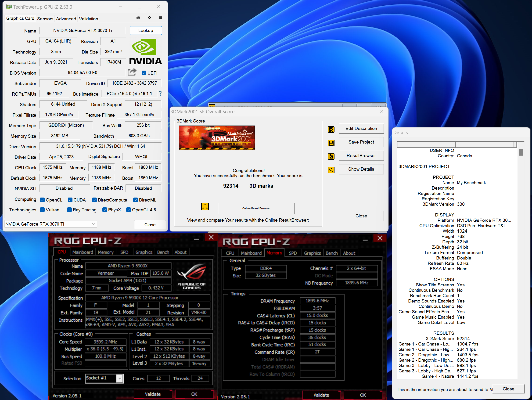Screen dimensions: 532x400
Task: Click Validate in left CPU-Z window
Action: coord(153,394)
